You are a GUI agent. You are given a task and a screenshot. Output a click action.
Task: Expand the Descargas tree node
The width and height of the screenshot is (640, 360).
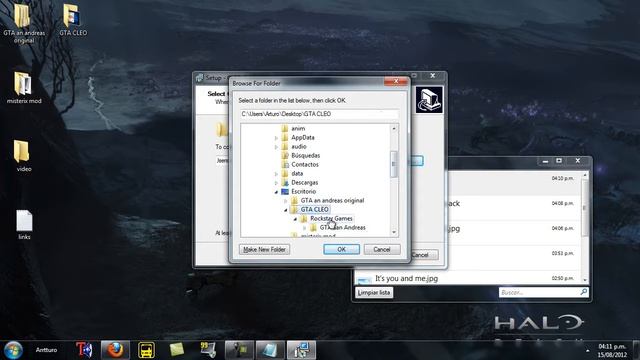coord(276,183)
